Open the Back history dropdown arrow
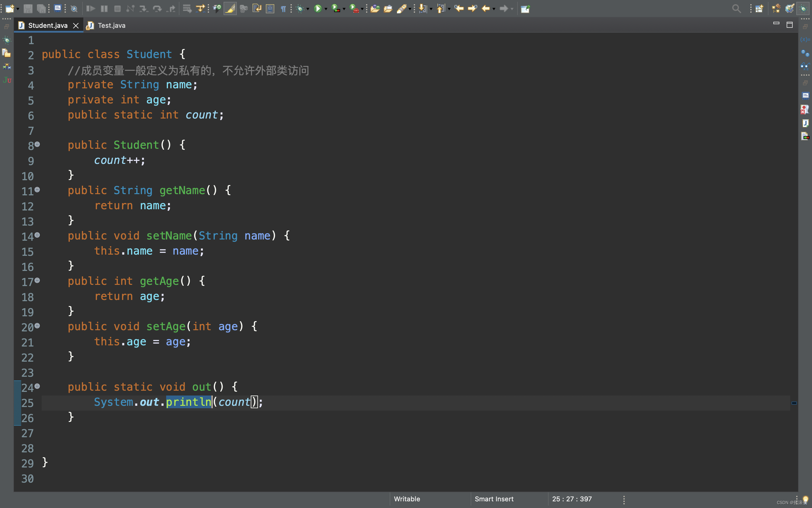This screenshot has width=812, height=508. coord(494,9)
